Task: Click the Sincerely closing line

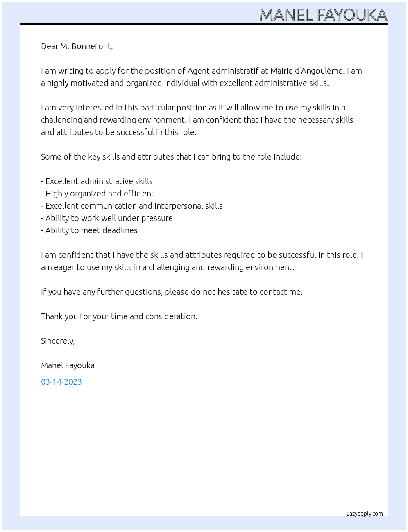Action: pyautogui.click(x=58, y=341)
